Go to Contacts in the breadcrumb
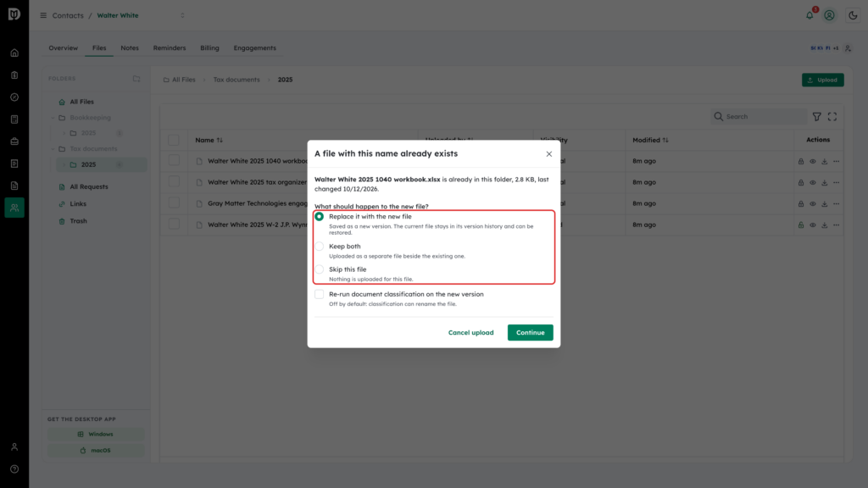Screen dimensions: 868x488 pyautogui.click(x=68, y=15)
